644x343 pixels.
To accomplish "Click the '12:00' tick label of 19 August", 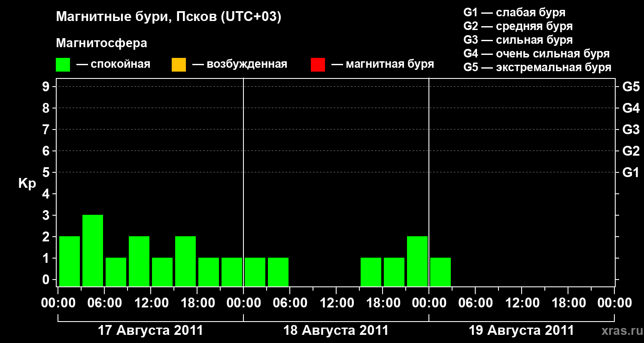I will (522, 303).
